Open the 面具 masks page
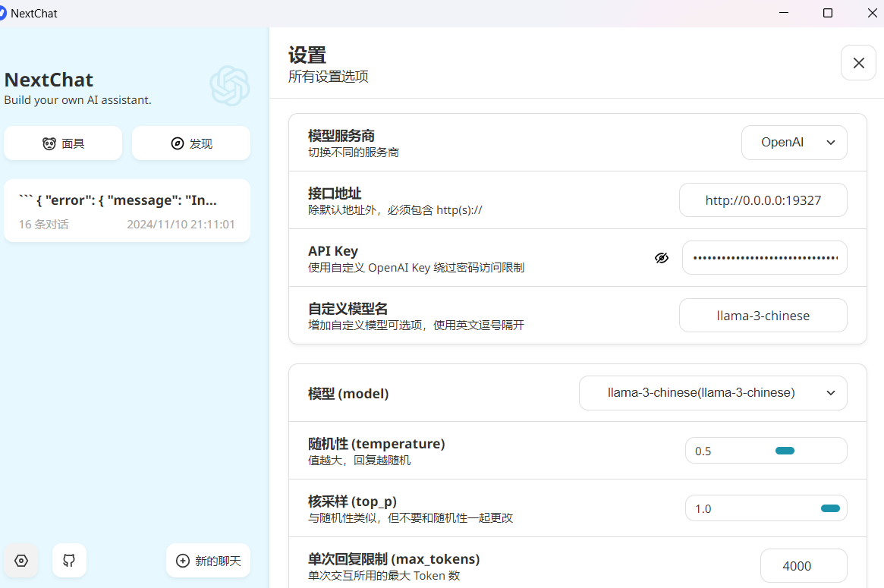884x588 pixels. point(63,143)
